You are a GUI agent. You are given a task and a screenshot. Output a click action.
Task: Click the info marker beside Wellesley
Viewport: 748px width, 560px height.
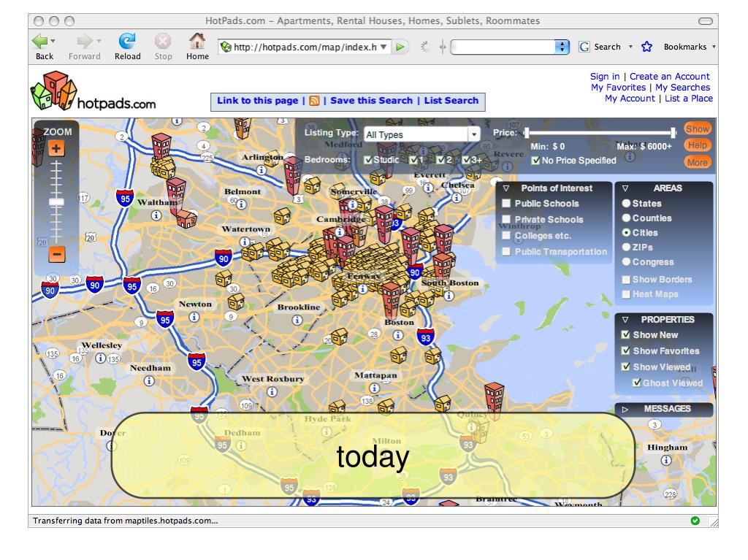[100, 358]
